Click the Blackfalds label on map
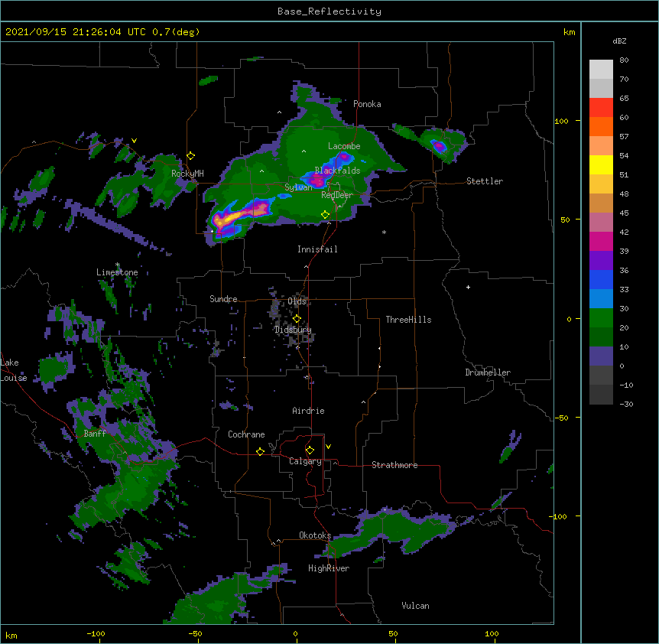 click(337, 171)
